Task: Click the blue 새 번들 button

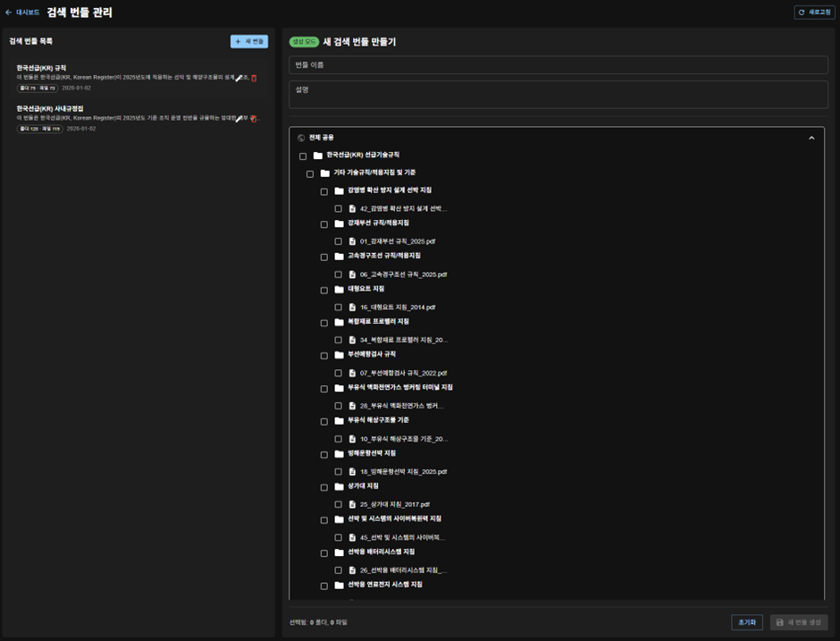Action: pos(249,41)
